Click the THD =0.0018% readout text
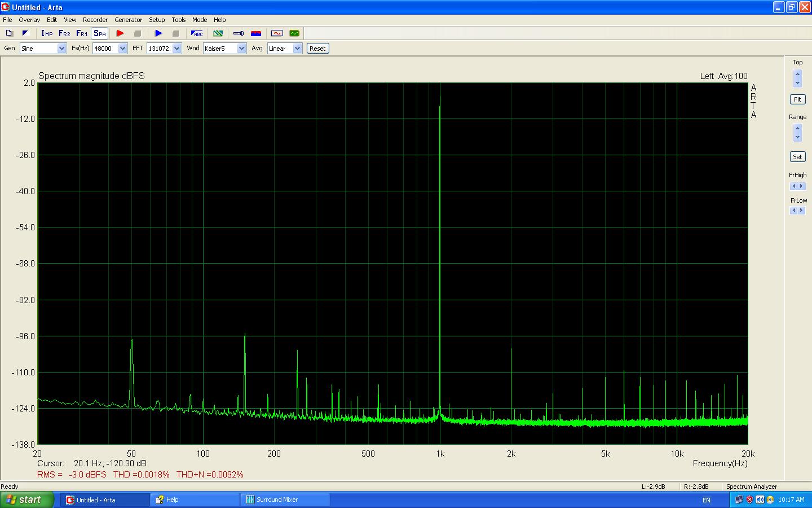 tap(141, 475)
